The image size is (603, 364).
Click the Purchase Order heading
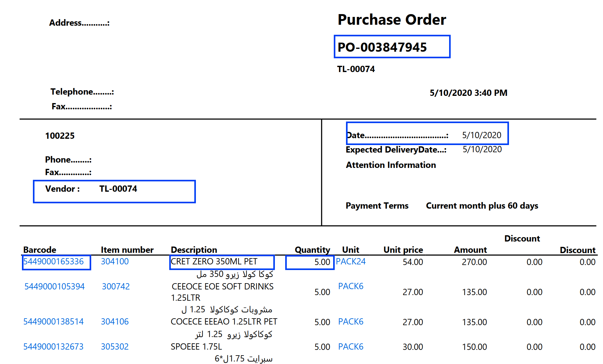click(x=392, y=20)
